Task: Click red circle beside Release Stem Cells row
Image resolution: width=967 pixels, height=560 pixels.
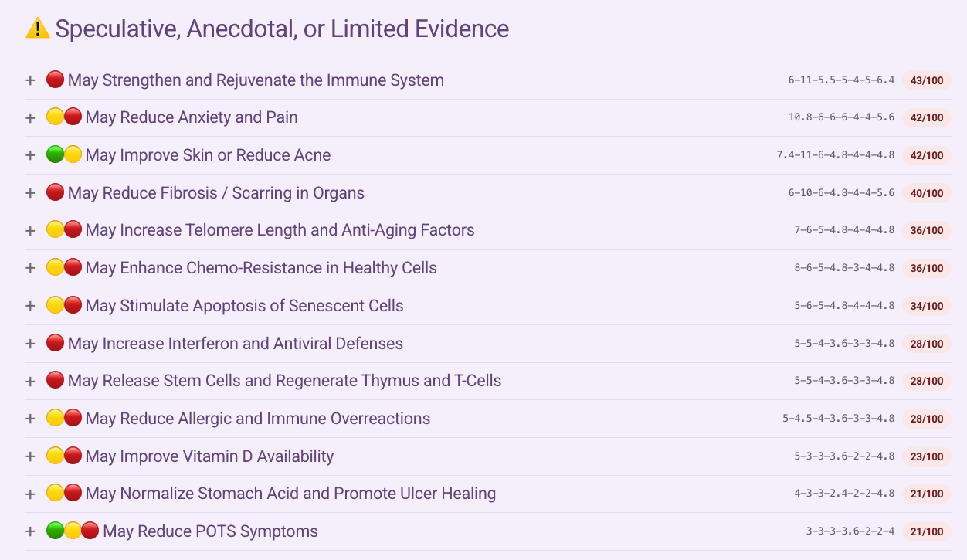Action: click(x=55, y=380)
